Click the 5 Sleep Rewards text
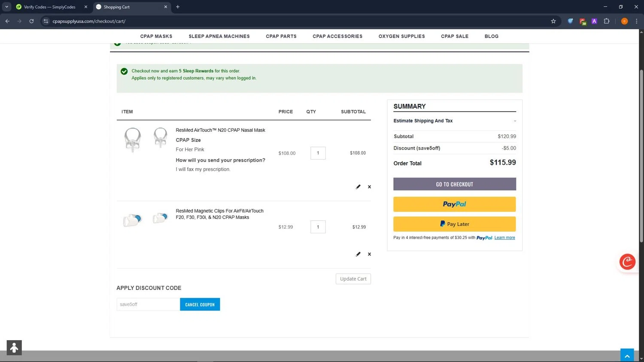The width and height of the screenshot is (644, 362). pos(196,71)
